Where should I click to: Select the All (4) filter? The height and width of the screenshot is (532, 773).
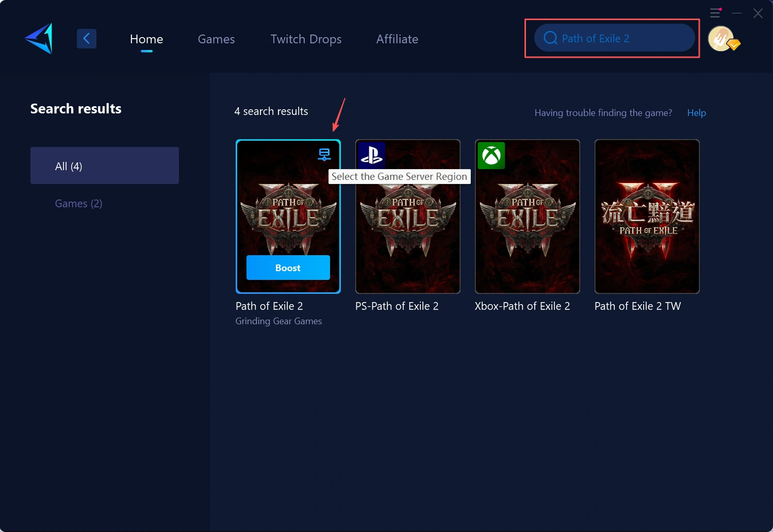(x=105, y=165)
